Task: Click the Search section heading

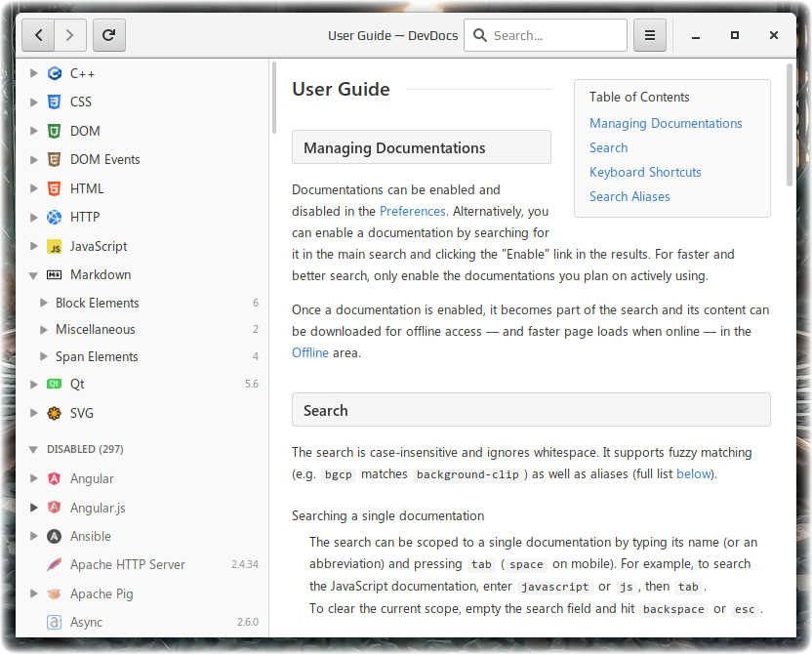Action: click(x=531, y=410)
